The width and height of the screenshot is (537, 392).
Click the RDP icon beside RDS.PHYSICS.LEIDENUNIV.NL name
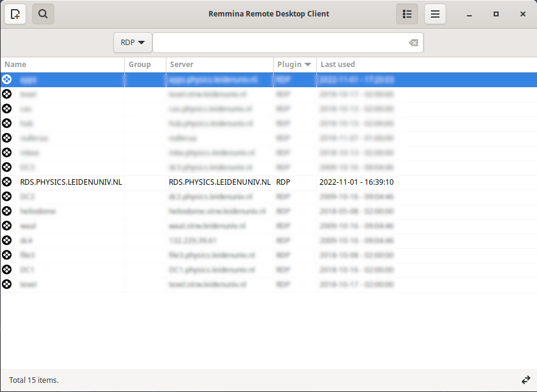tap(7, 182)
